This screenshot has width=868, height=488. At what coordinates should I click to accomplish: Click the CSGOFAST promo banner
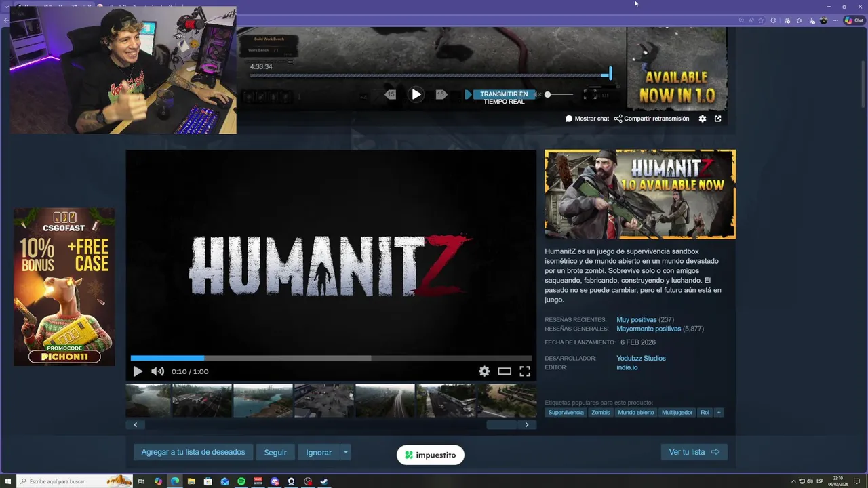64,287
